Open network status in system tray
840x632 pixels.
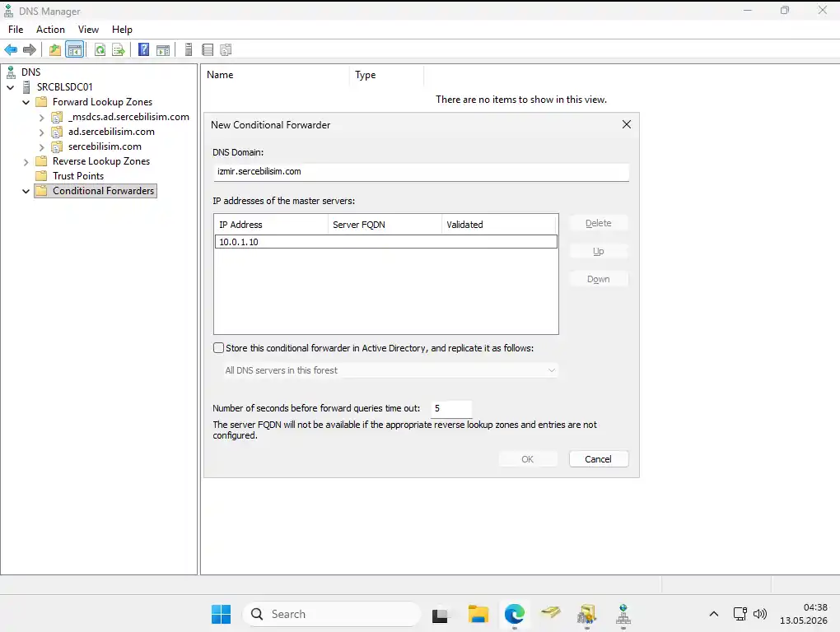pos(740,614)
